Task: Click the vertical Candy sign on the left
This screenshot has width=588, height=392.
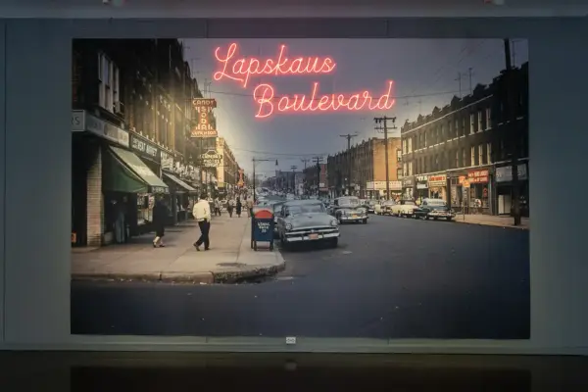Action: tap(204, 118)
